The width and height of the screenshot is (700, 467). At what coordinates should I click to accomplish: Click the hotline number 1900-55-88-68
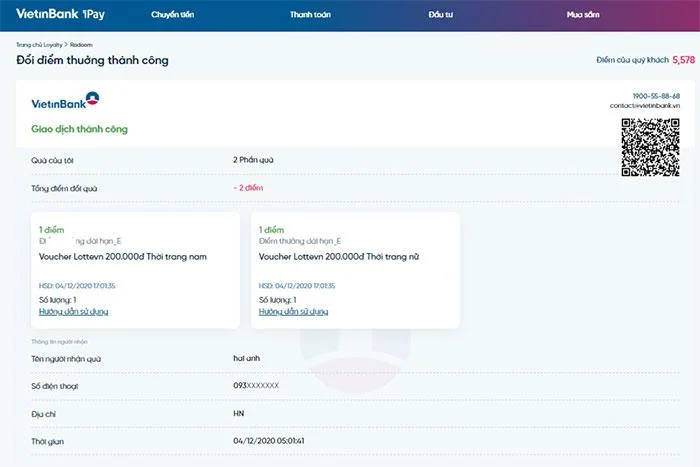(656, 96)
